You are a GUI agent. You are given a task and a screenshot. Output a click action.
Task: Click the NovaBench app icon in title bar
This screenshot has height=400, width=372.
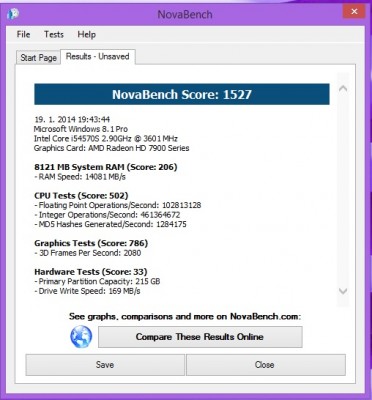(x=13, y=14)
